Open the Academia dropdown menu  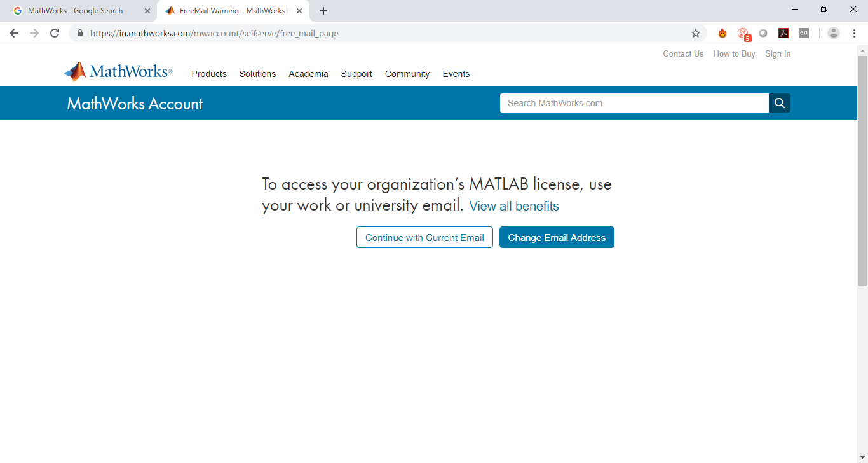click(x=308, y=74)
